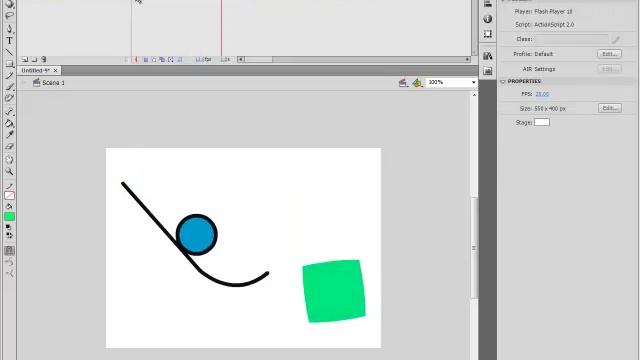Select the Eraser tool
The width and height of the screenshot is (640, 360).
9,146
